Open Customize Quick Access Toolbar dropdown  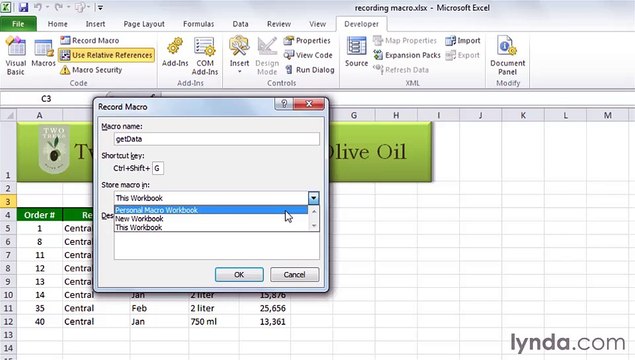point(100,7)
